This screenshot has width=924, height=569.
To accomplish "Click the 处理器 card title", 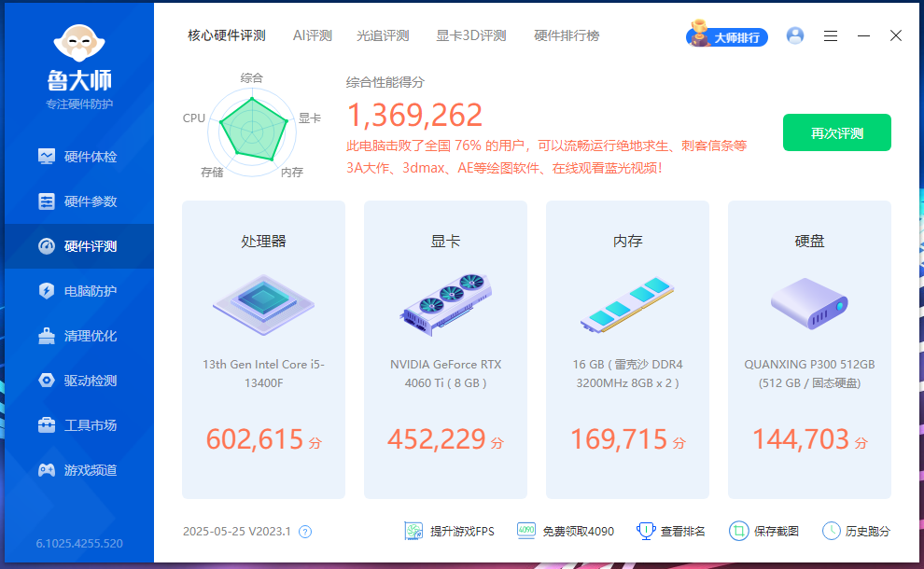I will pyautogui.click(x=263, y=241).
